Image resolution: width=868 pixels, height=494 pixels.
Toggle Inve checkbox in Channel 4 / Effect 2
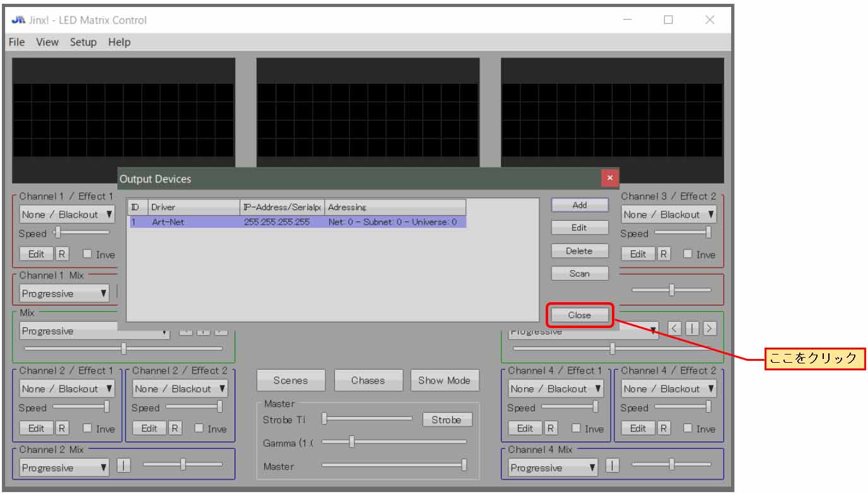pos(689,428)
